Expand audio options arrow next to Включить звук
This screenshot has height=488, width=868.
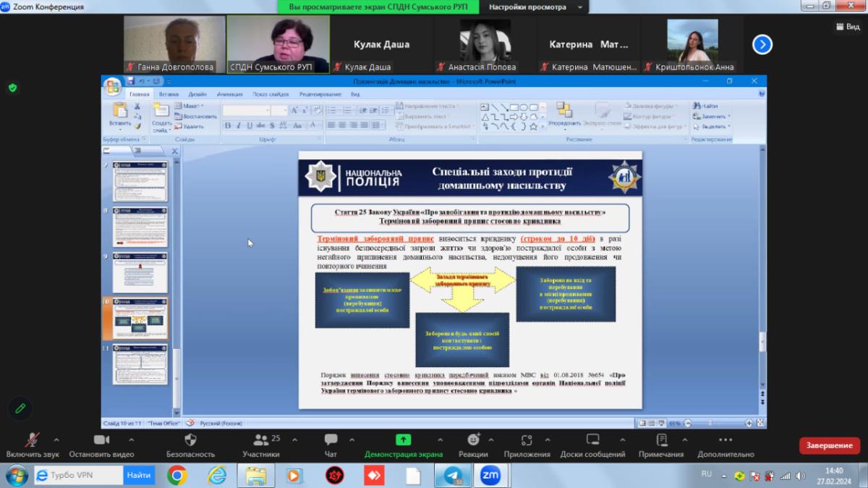[x=56, y=439]
